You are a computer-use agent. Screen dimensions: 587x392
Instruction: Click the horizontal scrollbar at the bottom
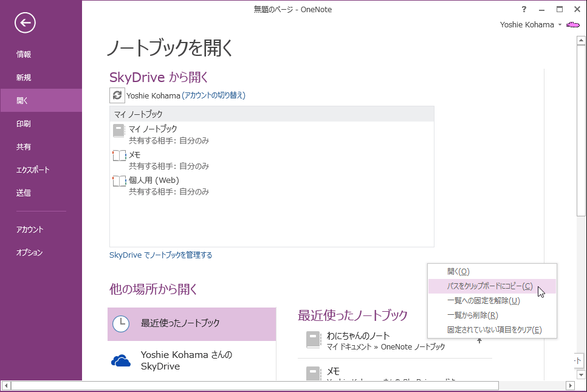click(x=255, y=385)
